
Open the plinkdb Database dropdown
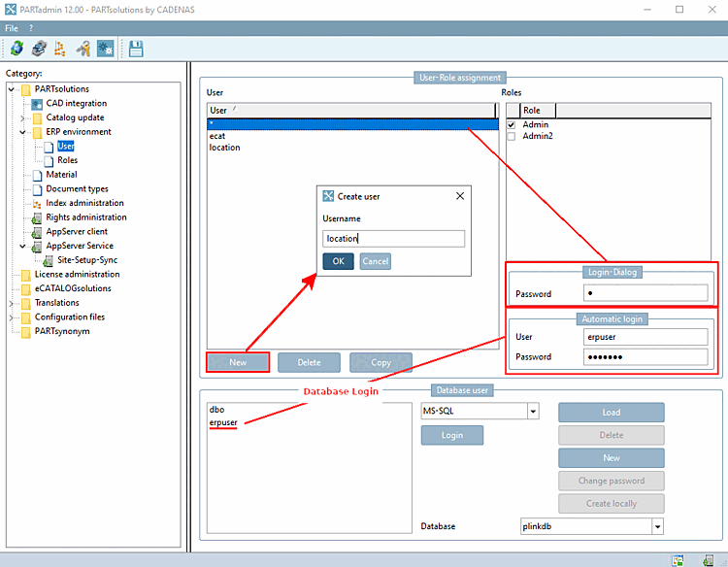tap(657, 526)
